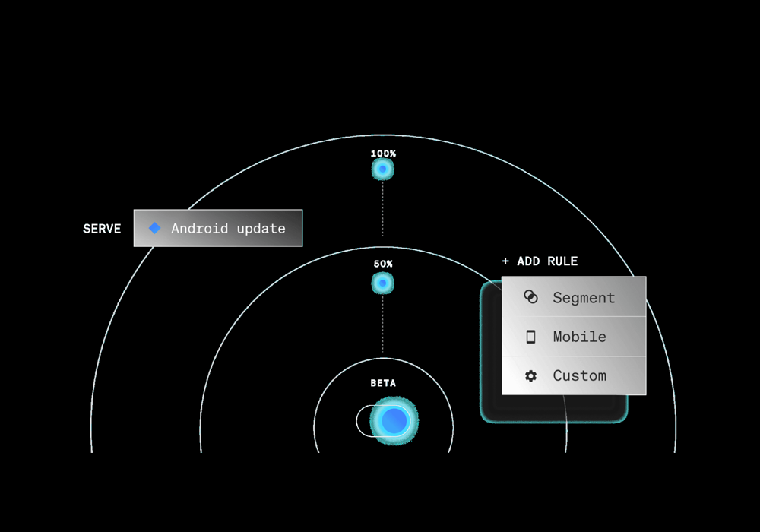This screenshot has width=760, height=532.
Task: Select the glowing 100% rollout node
Action: pyautogui.click(x=383, y=169)
